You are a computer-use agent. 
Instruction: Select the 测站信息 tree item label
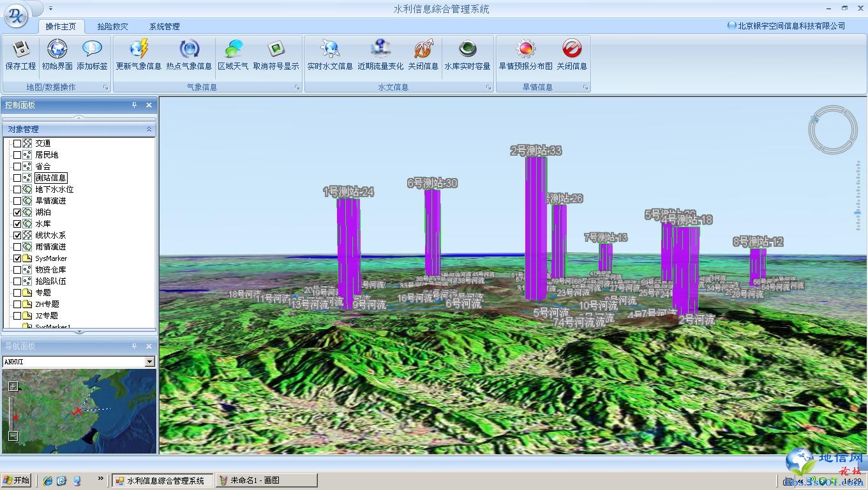click(x=50, y=178)
